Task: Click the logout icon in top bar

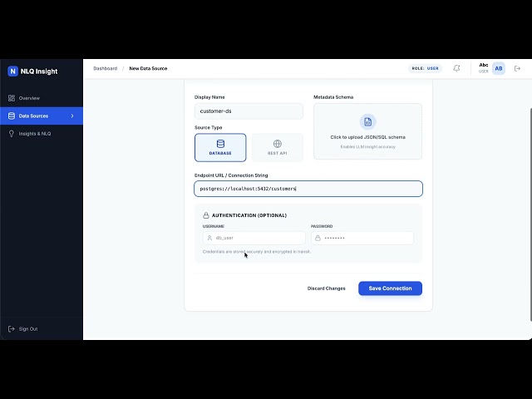Action: point(517,68)
